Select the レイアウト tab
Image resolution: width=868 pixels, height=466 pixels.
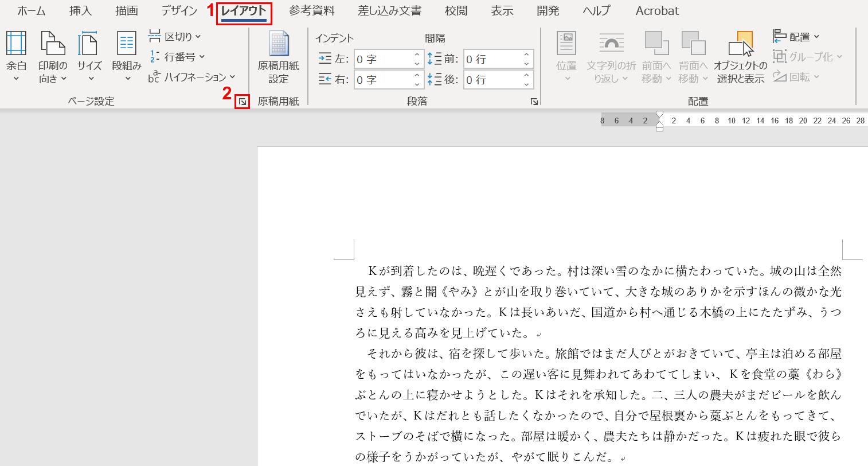244,11
